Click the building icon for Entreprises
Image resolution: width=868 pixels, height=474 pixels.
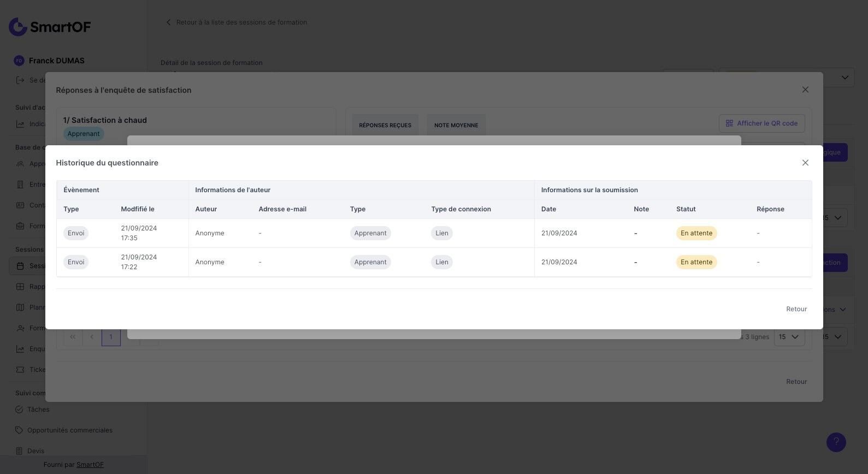pyautogui.click(x=20, y=185)
